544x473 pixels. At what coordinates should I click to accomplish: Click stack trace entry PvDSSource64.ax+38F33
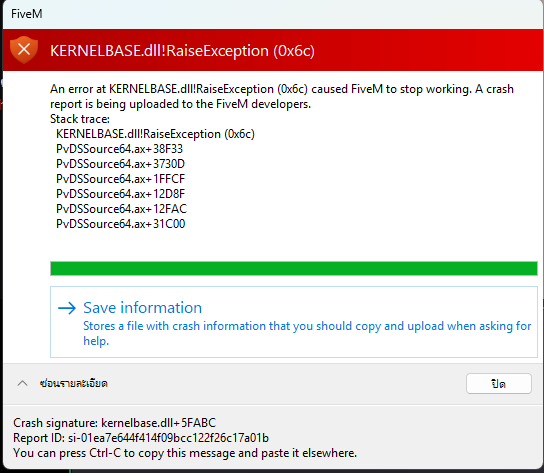[x=119, y=149]
